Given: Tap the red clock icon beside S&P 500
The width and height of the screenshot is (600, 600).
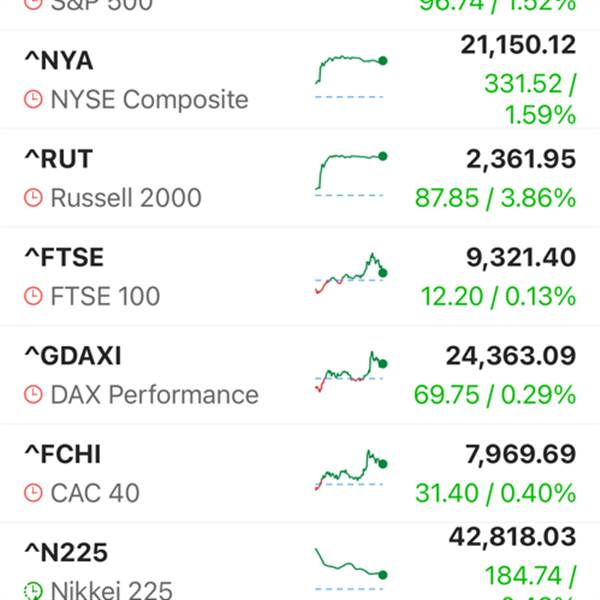Looking at the screenshot, I should (33, 4).
